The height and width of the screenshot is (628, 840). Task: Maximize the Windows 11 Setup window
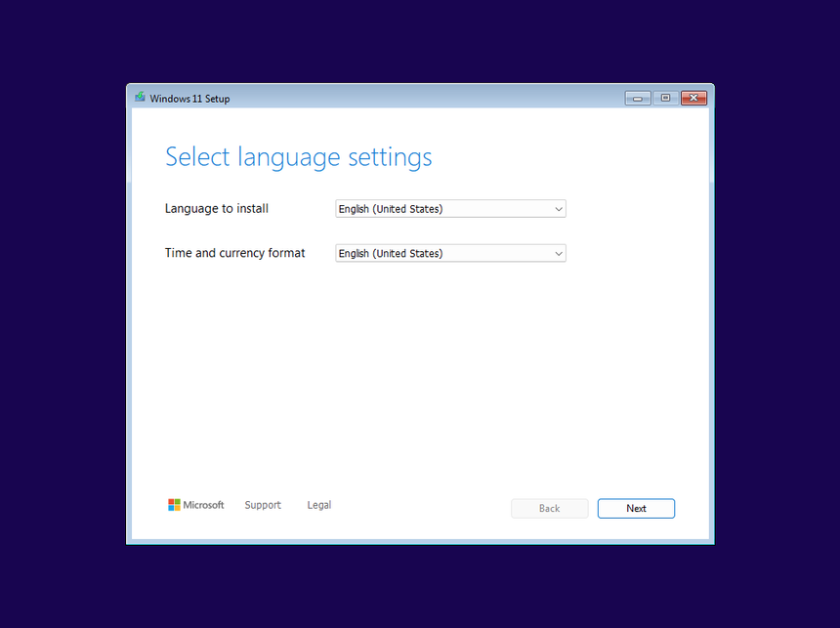[665, 98]
